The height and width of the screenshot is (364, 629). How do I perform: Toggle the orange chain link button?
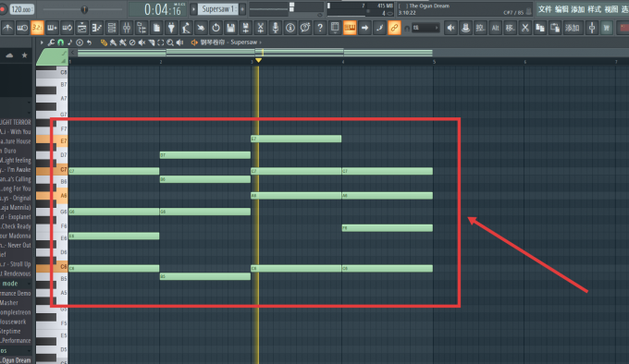(394, 28)
